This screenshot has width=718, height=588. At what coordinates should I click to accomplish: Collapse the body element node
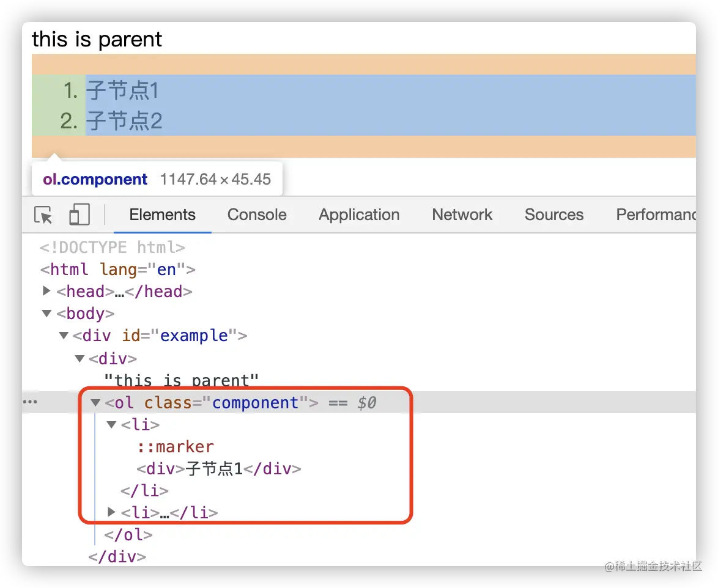pyautogui.click(x=46, y=314)
